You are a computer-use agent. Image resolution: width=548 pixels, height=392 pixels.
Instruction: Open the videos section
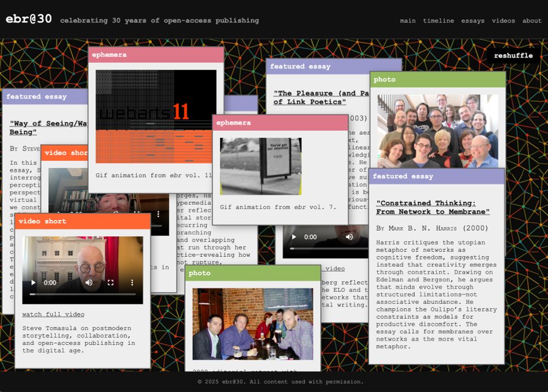[504, 21]
